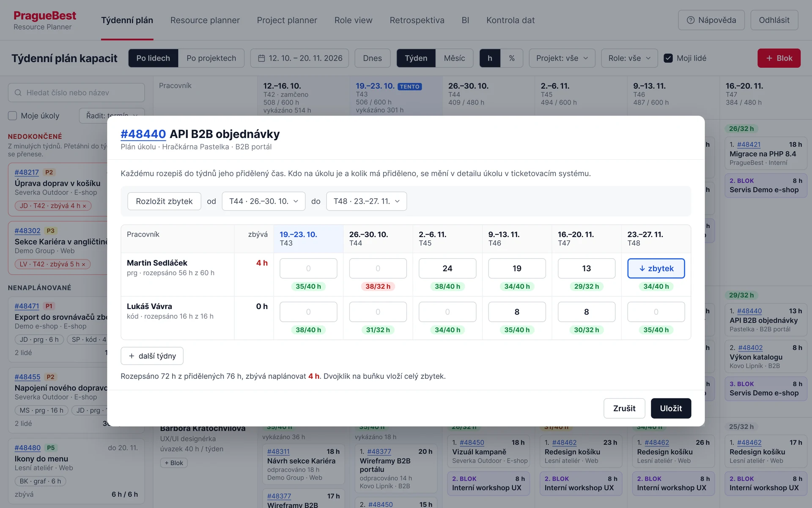The height and width of the screenshot is (508, 812).
Task: Switch the range to Měsíc
Action: (x=454, y=58)
